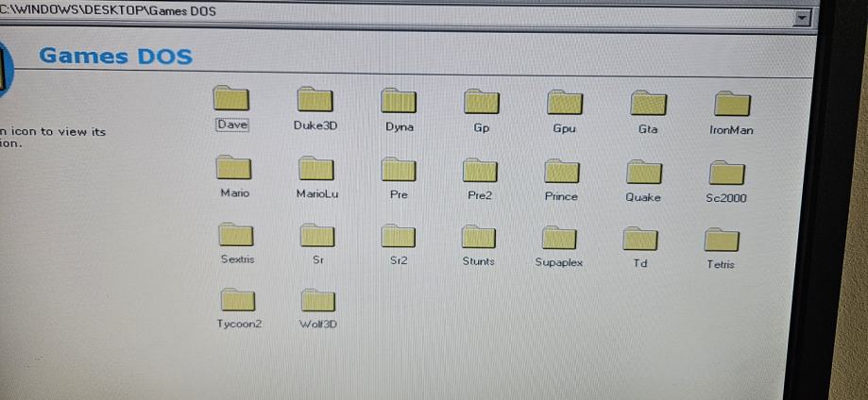Click the Gp folder icon
Viewport: 868px width, 400px height.
click(x=482, y=101)
